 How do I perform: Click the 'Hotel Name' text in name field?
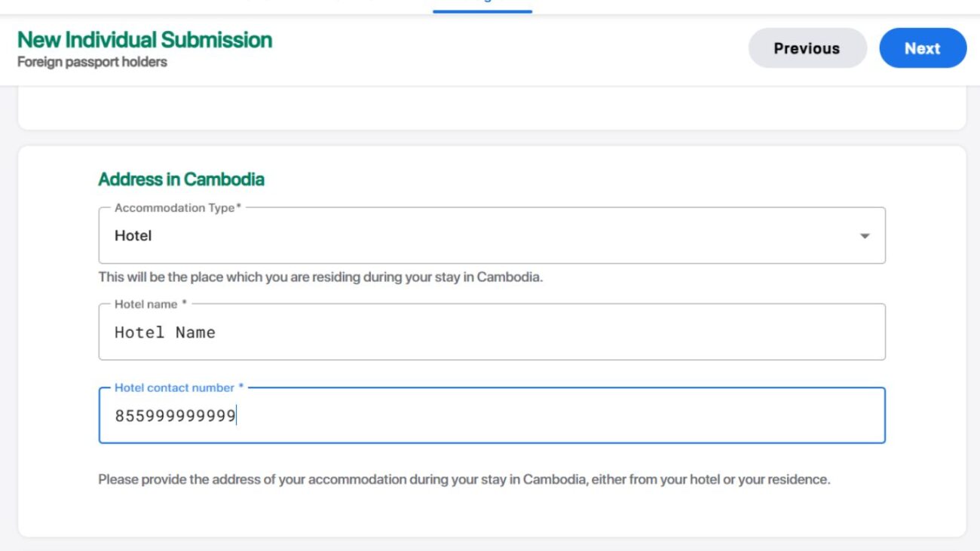(165, 332)
